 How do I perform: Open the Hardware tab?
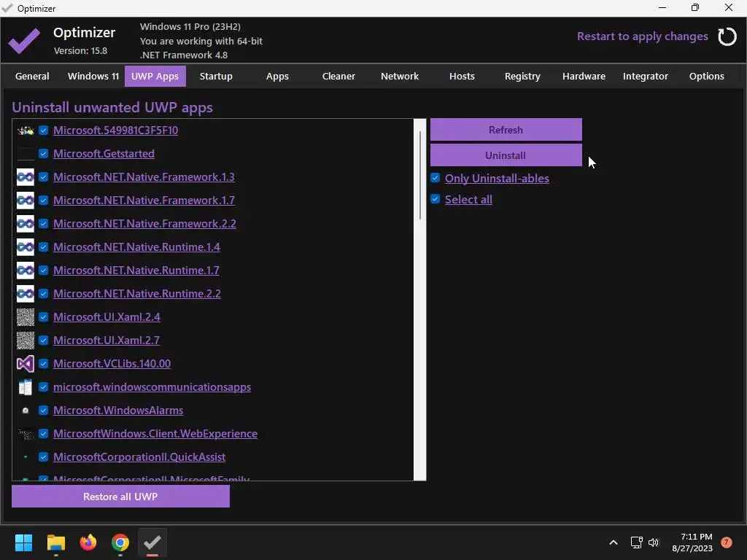(584, 76)
